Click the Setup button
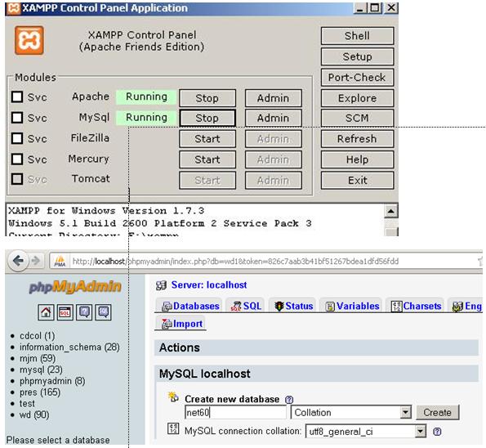This screenshot has height=448, width=486. [x=358, y=56]
